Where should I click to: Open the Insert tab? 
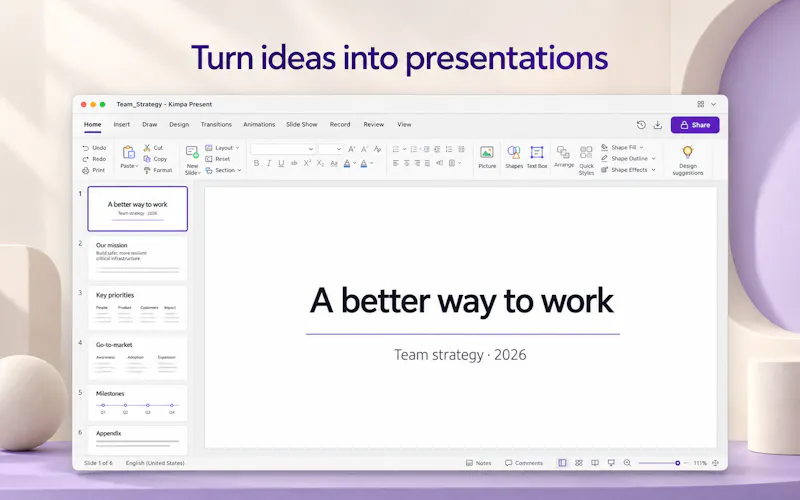coord(121,124)
